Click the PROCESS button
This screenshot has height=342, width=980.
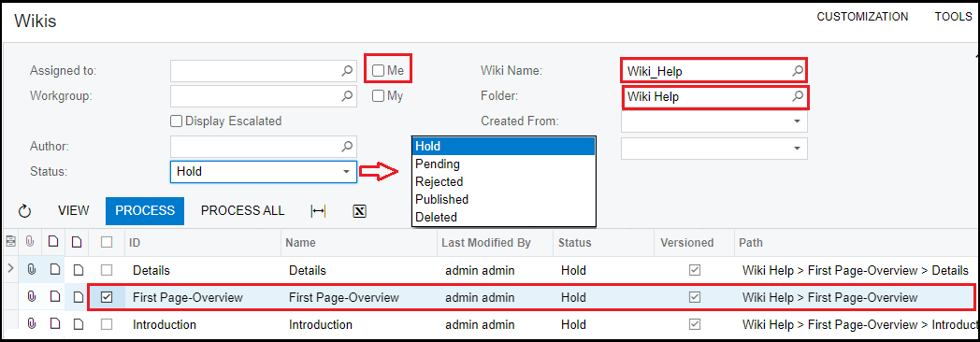coord(145,211)
